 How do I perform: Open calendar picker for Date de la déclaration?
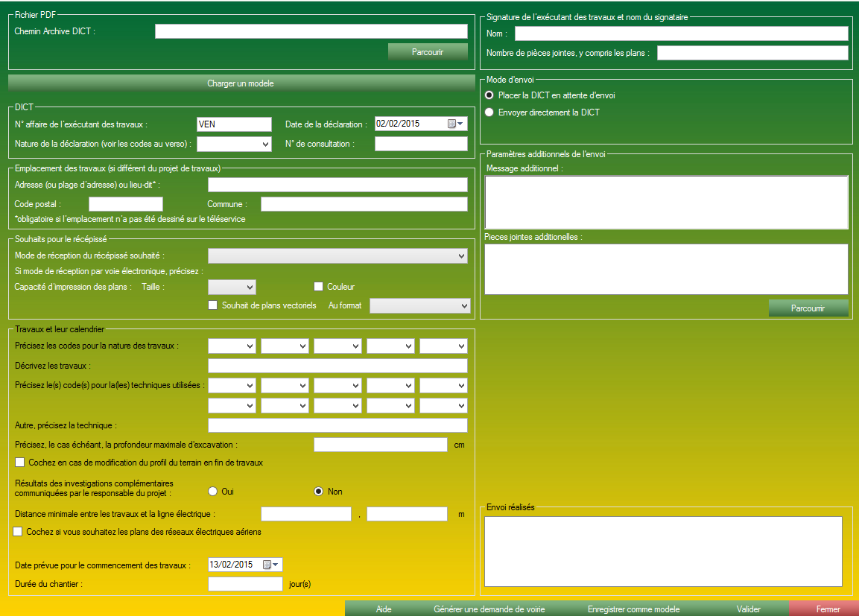tap(455, 124)
